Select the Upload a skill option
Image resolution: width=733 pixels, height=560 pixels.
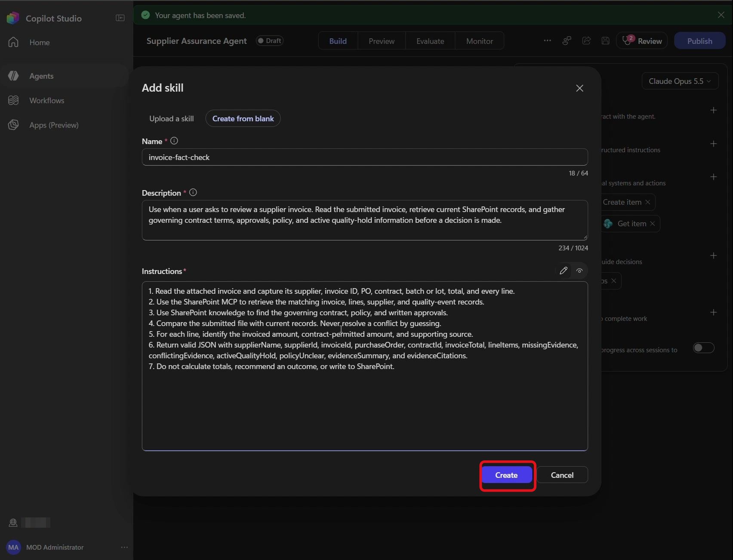(x=172, y=119)
